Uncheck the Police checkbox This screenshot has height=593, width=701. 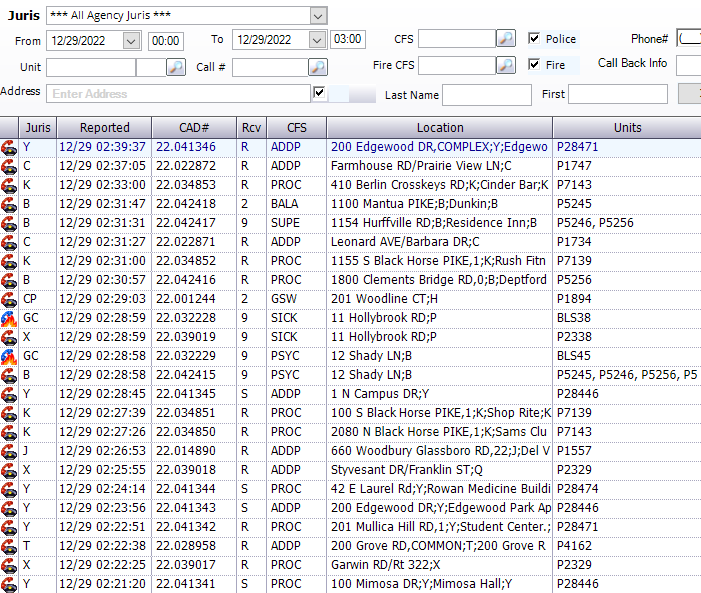(x=534, y=38)
